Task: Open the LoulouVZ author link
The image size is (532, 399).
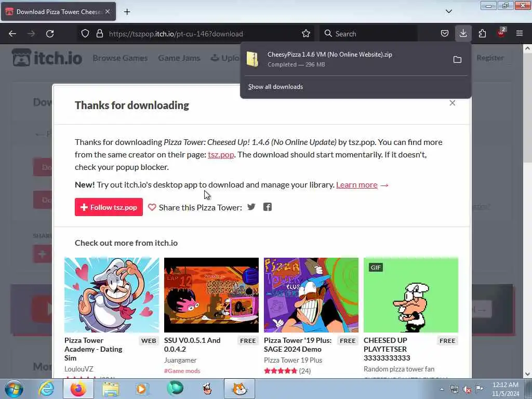Action: pyautogui.click(x=79, y=369)
